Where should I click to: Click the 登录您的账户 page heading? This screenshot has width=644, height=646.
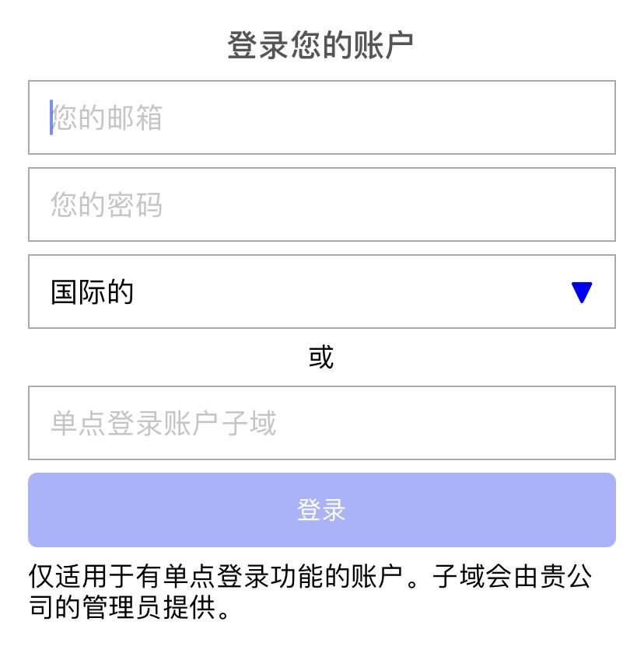click(x=320, y=45)
